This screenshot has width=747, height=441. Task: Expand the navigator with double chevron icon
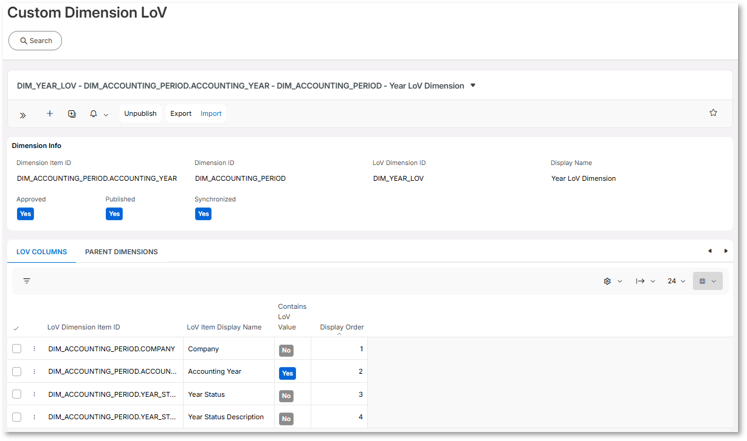pos(22,115)
